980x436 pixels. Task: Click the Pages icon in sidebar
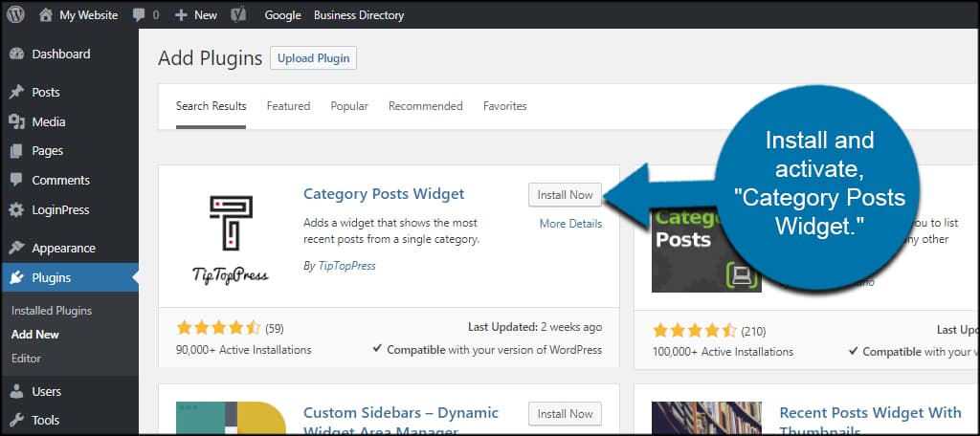[x=17, y=151]
